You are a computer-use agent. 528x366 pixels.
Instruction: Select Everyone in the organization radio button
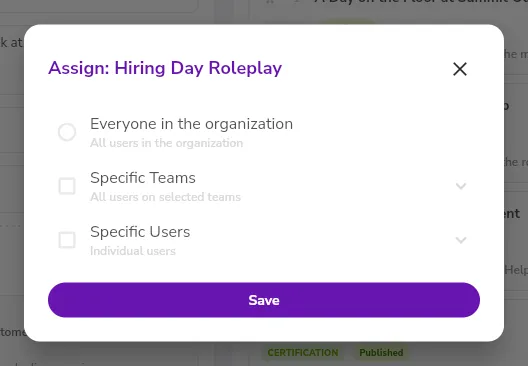point(67,132)
